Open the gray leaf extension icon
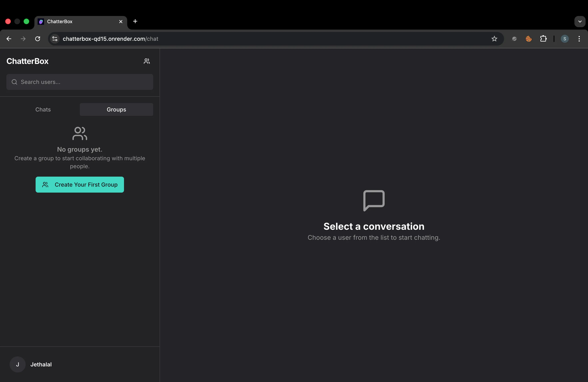588x382 pixels. click(514, 39)
